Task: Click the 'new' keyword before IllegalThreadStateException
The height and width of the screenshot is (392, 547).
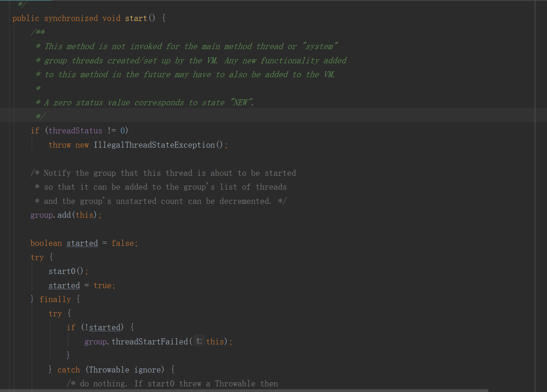Action: 82,145
